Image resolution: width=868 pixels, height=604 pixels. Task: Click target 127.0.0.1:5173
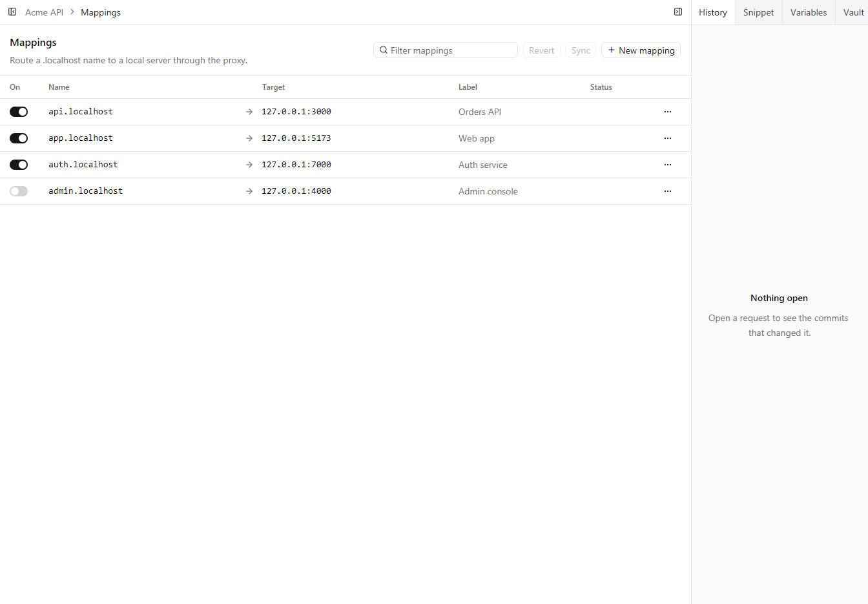[x=296, y=138]
